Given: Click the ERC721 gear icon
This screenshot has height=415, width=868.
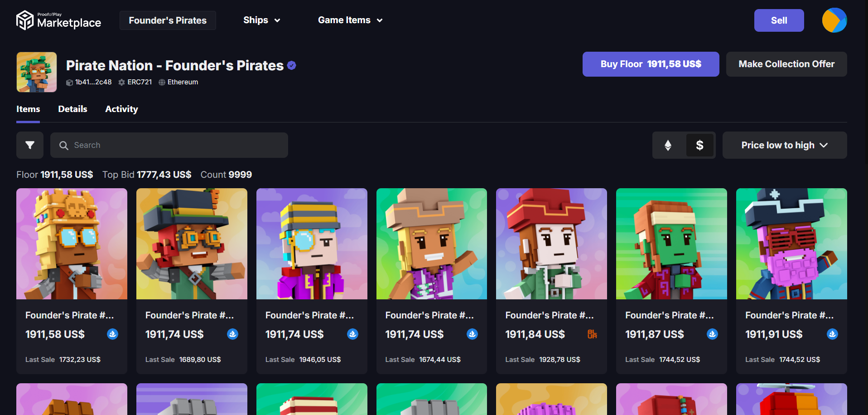Looking at the screenshot, I should (x=121, y=83).
